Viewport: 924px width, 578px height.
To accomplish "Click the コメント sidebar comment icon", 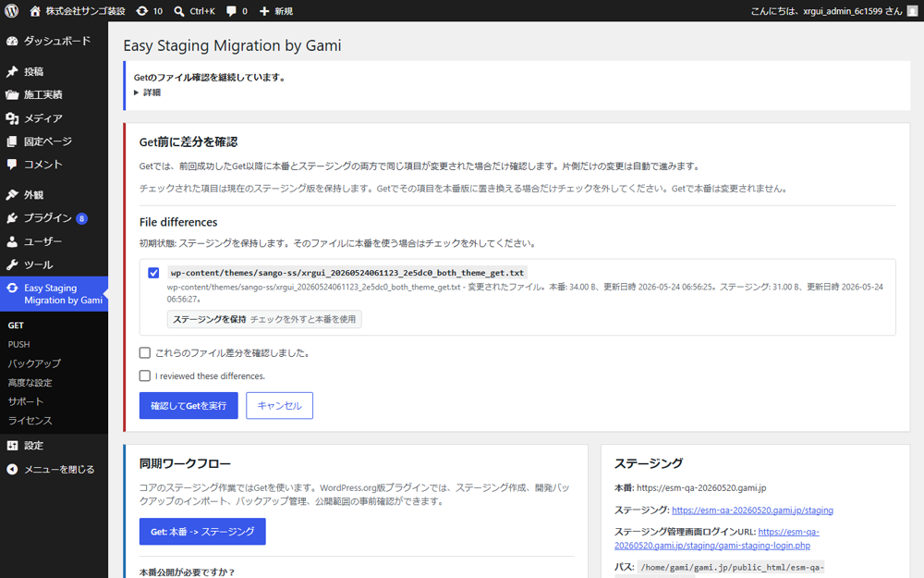I will point(12,164).
